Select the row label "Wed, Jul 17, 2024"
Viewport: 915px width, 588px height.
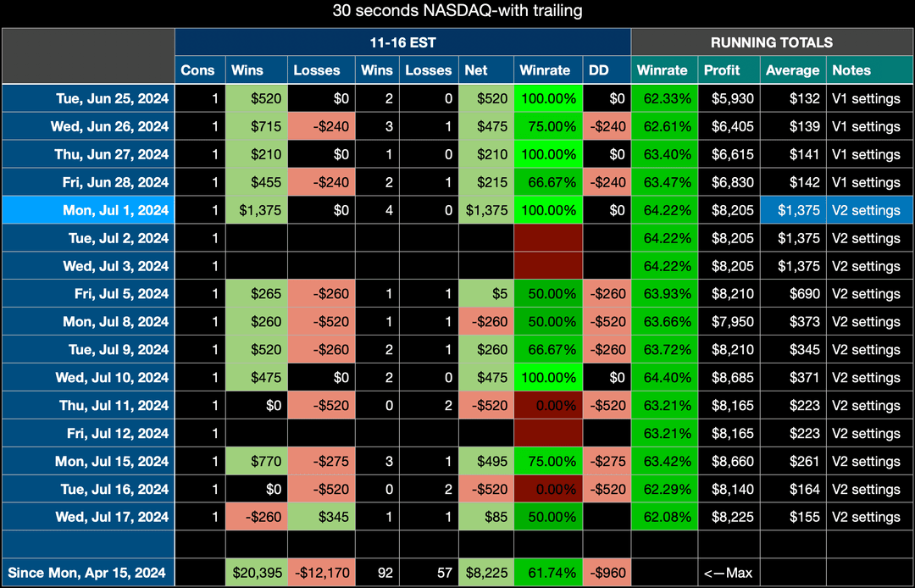[88, 517]
